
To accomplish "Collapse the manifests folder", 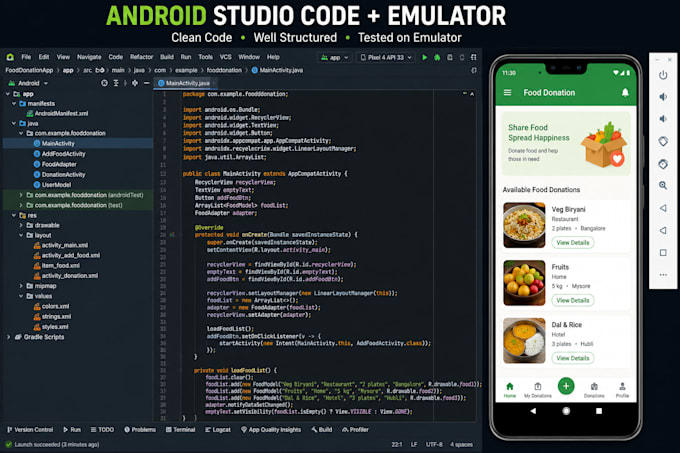I will 14,104.
